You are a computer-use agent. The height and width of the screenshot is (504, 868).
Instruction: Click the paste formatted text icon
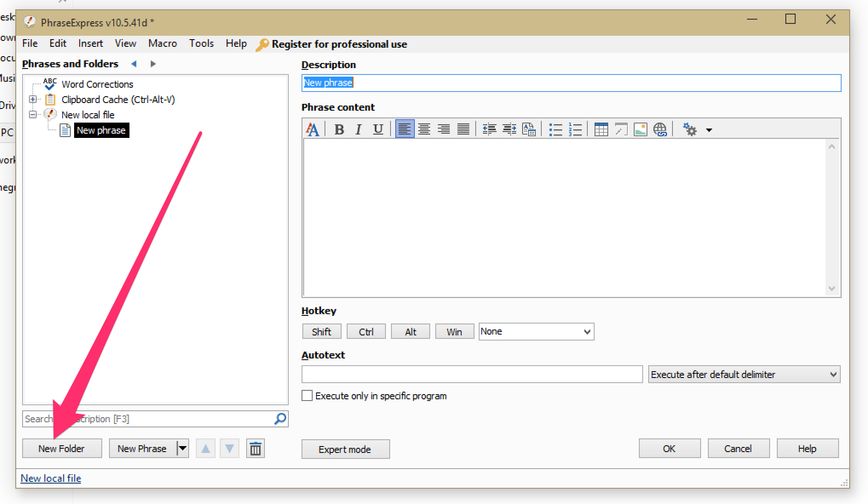point(529,129)
